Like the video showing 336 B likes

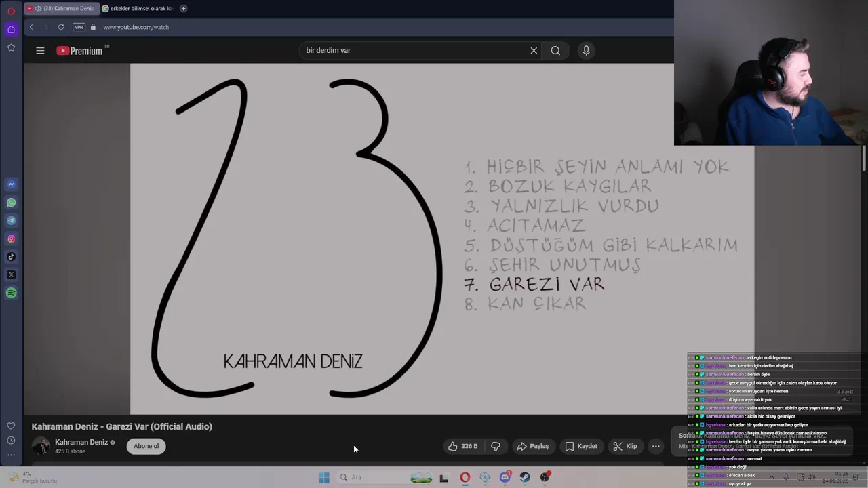(x=462, y=446)
